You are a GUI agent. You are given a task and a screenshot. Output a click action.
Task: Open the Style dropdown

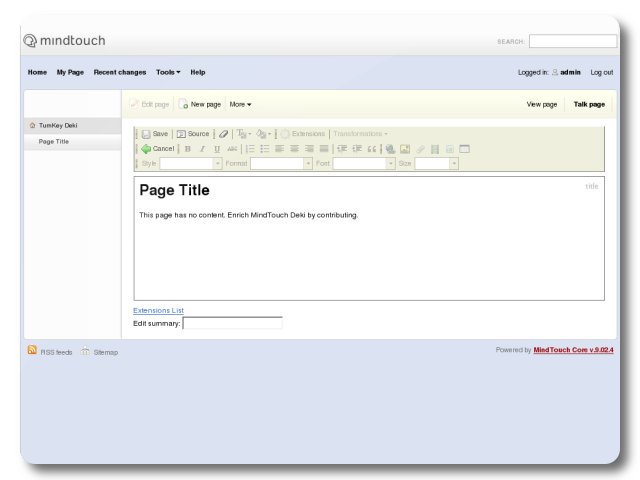click(191, 164)
